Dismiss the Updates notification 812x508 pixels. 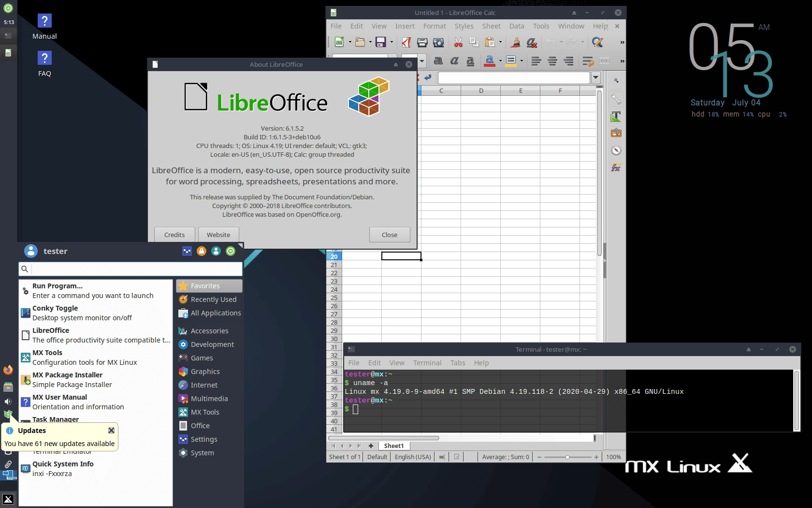tap(111, 430)
